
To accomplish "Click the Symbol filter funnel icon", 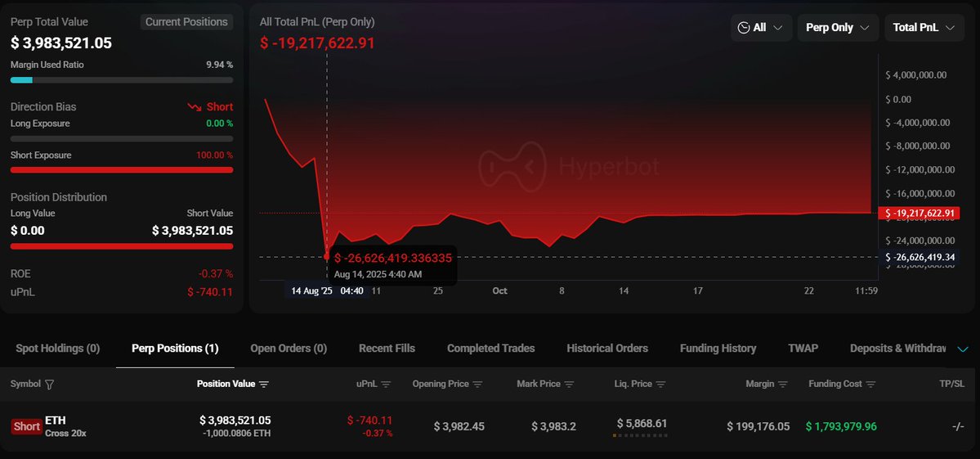I will click(x=50, y=385).
